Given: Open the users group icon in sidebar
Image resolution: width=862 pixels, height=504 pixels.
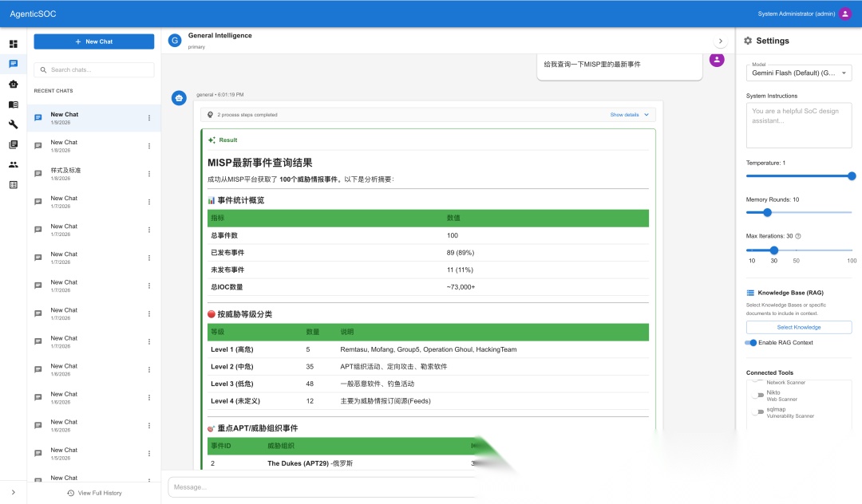Looking at the screenshot, I should (x=14, y=165).
